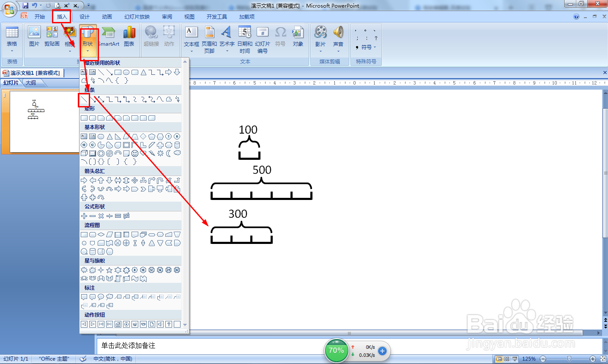Open PowerPoint help question mark
This screenshot has width=608, height=364.
click(576, 16)
